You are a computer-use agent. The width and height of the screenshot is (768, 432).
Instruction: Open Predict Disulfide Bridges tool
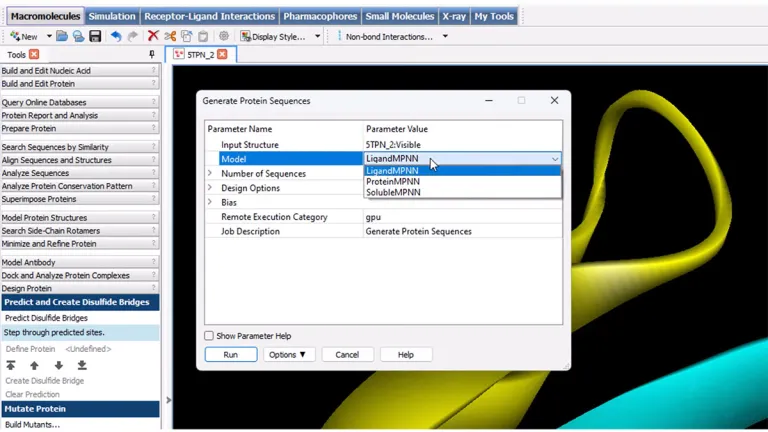47,318
